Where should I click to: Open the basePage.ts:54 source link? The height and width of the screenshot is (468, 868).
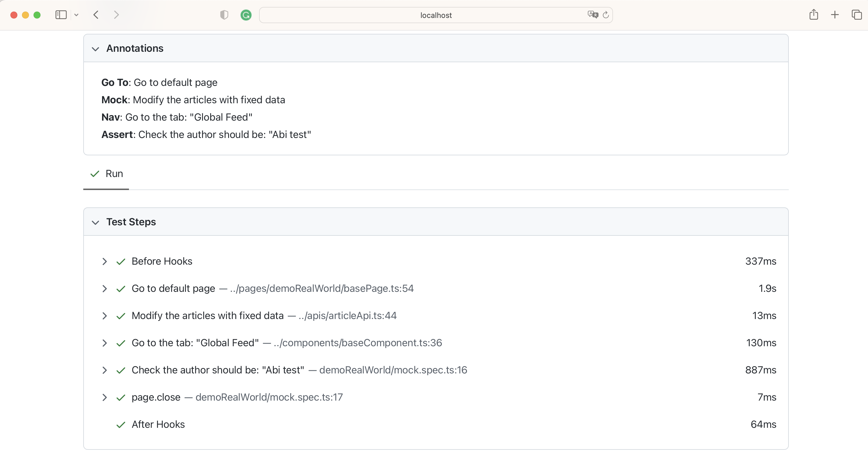point(322,289)
